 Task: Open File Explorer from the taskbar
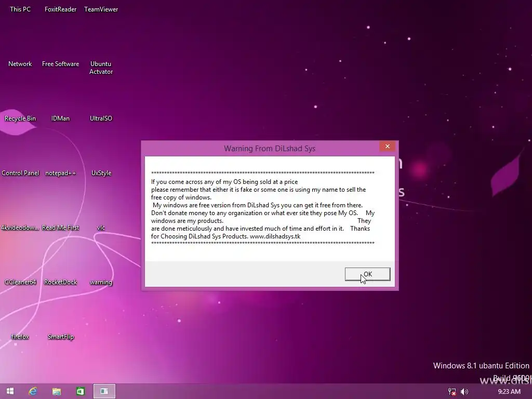point(57,391)
